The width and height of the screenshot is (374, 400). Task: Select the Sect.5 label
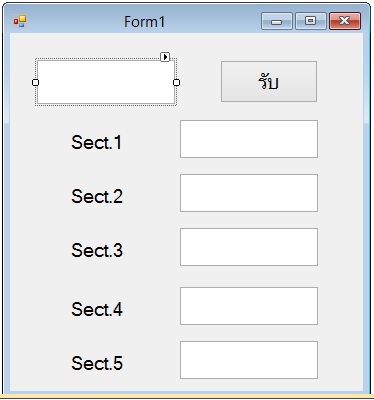[97, 363]
